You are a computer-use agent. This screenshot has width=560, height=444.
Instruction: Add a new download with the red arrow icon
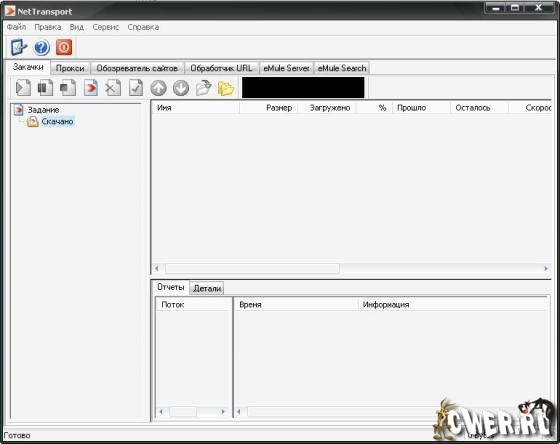pyautogui.click(x=91, y=88)
